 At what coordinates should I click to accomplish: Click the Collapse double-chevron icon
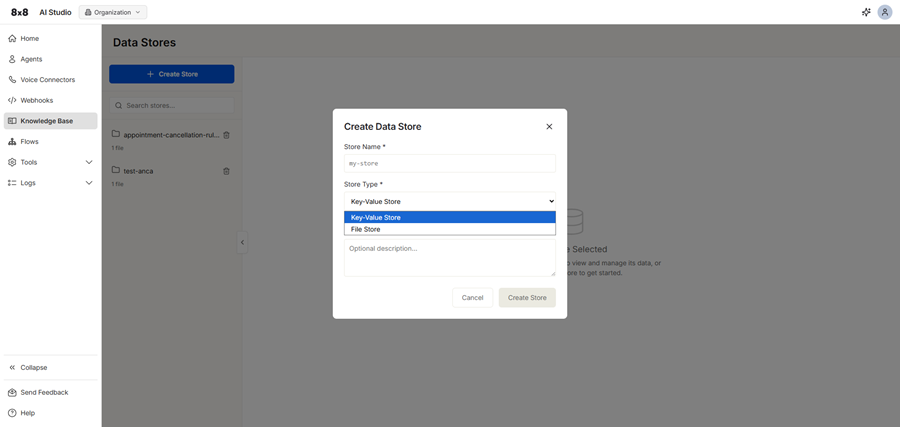click(x=12, y=367)
